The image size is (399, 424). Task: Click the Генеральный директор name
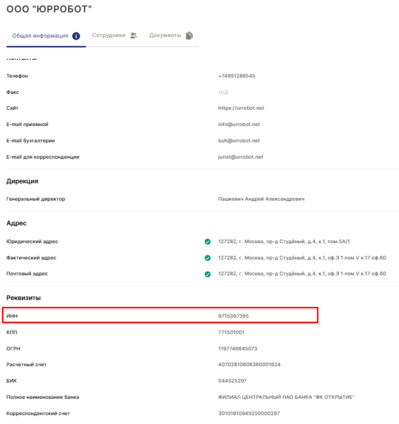(x=261, y=199)
